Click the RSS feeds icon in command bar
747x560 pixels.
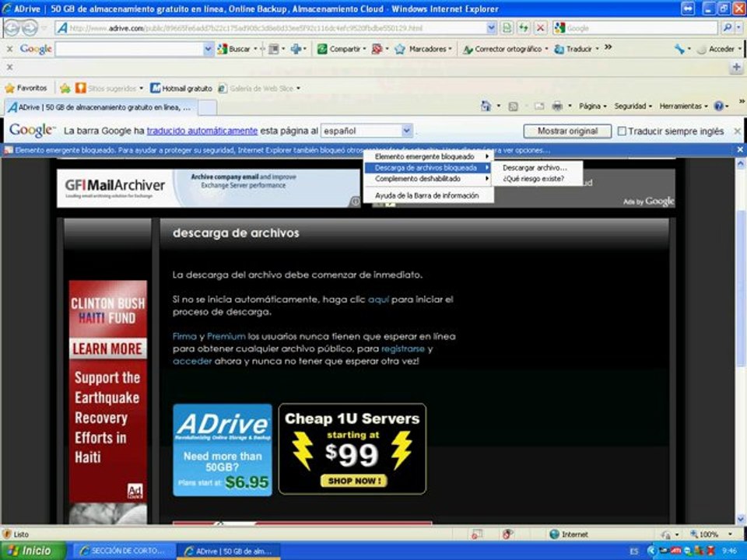point(513,107)
